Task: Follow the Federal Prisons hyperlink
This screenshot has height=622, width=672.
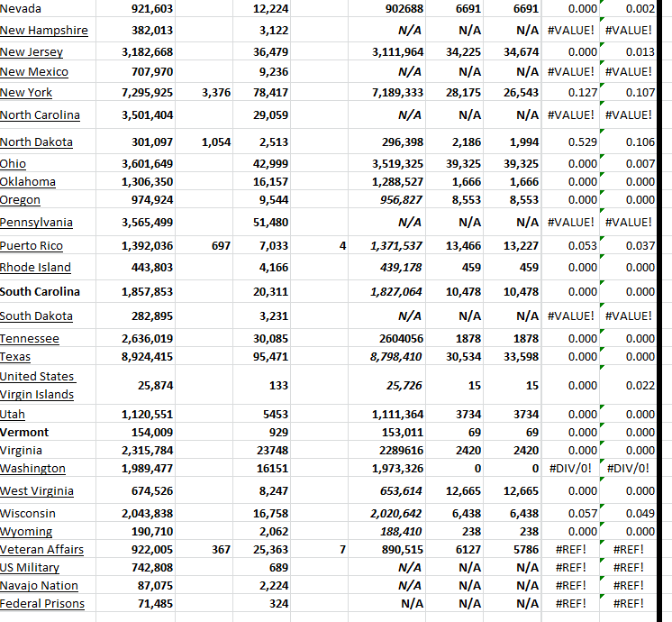Action: point(42,603)
